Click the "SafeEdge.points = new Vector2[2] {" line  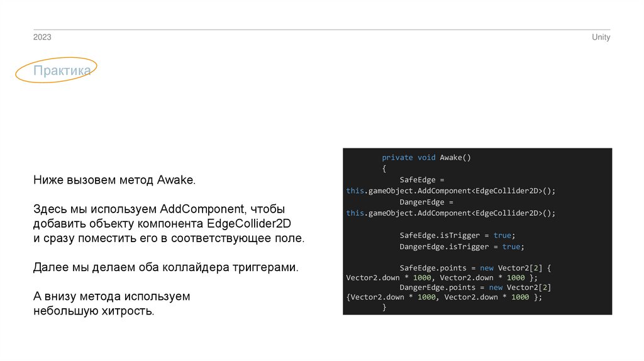(475, 268)
